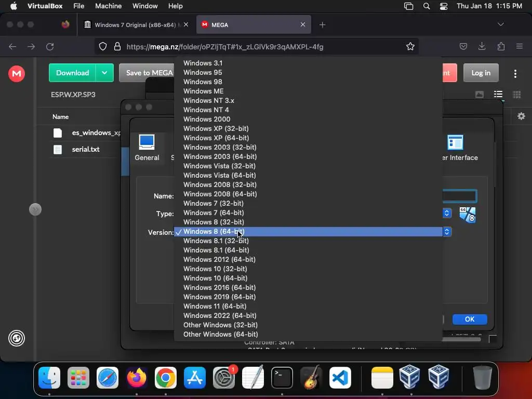This screenshot has width=532, height=399.
Task: Click MEGA transfers circular icon
Action: (x=17, y=338)
